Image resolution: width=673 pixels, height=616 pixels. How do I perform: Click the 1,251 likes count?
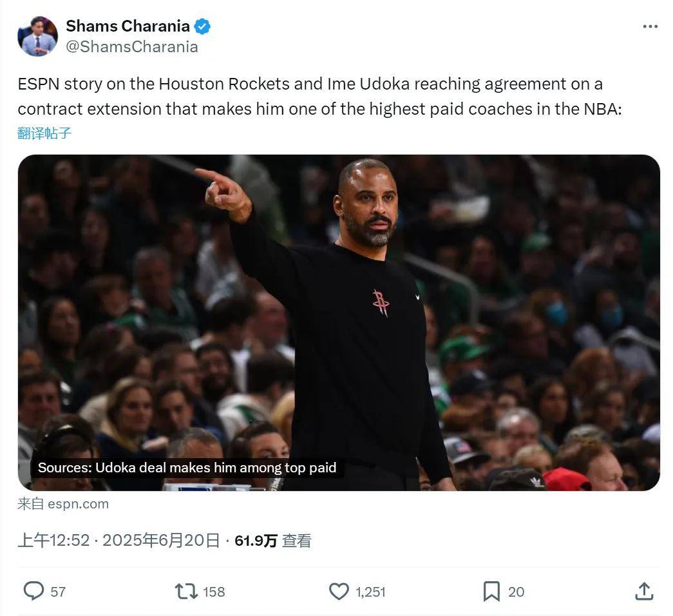[x=370, y=592]
